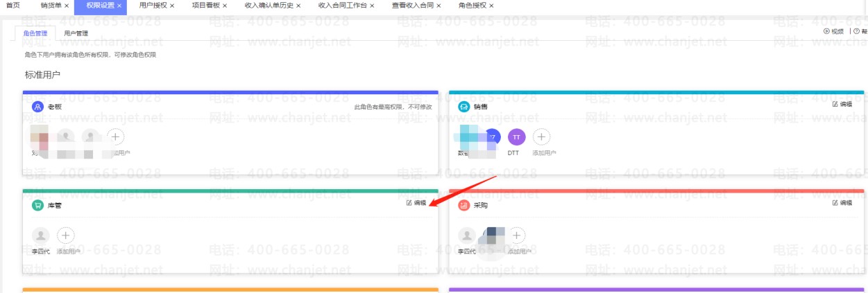
Task: Click the 销售 role name text
Action: (481, 107)
